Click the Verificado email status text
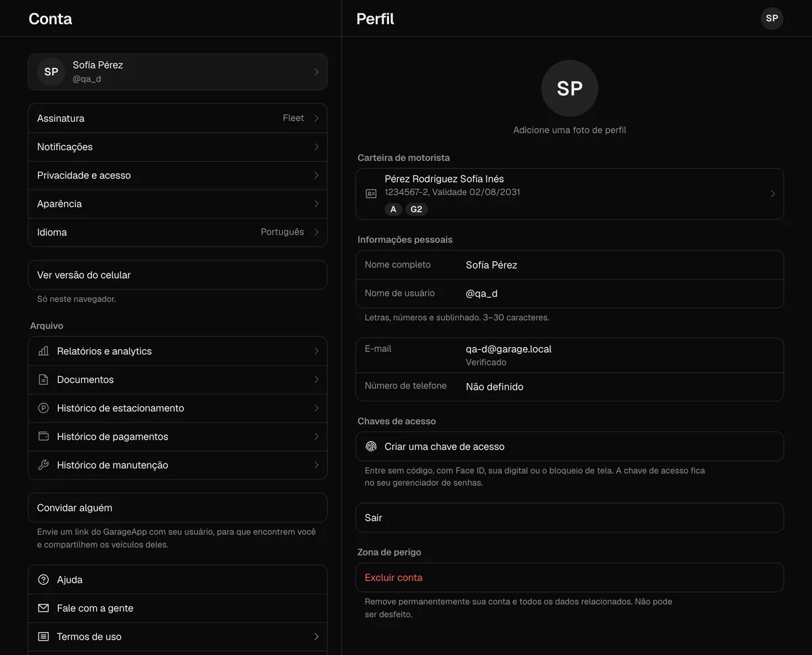 coord(486,362)
